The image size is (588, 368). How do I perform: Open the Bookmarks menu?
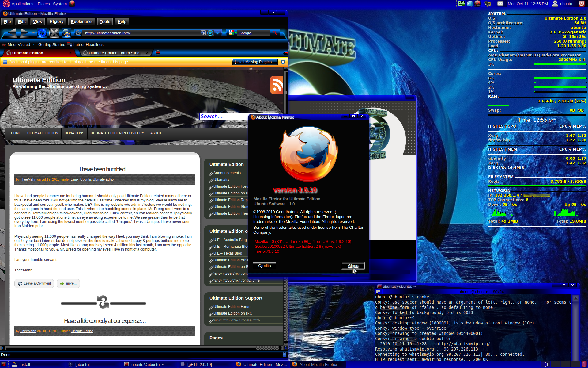[81, 22]
